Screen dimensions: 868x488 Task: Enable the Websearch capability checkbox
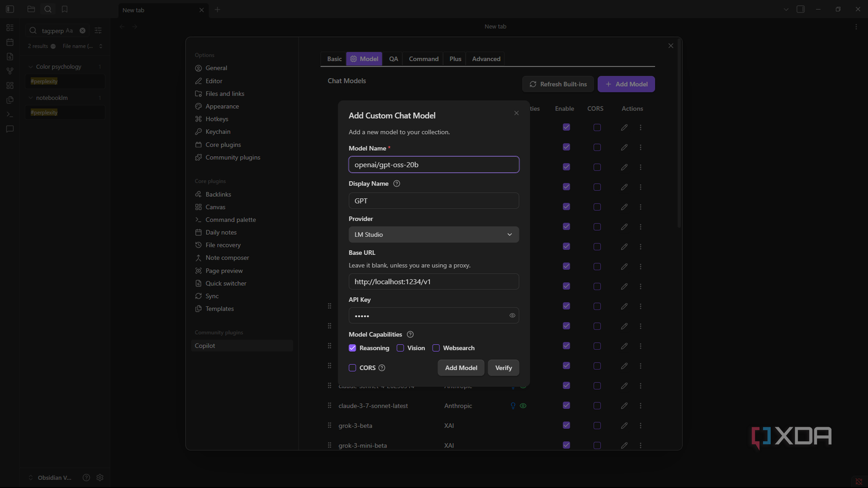pos(436,348)
